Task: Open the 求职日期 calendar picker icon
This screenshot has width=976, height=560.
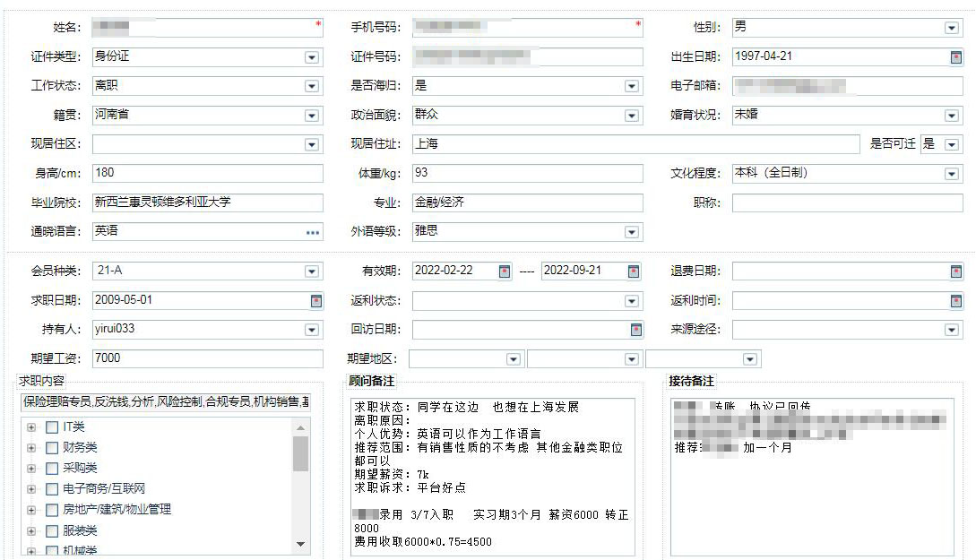Action: coord(316,300)
